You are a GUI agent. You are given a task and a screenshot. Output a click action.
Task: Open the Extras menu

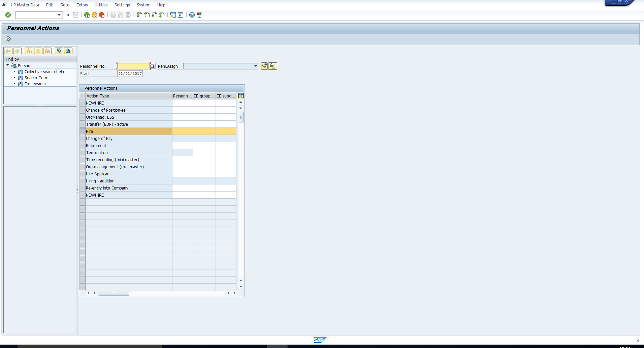click(x=82, y=5)
